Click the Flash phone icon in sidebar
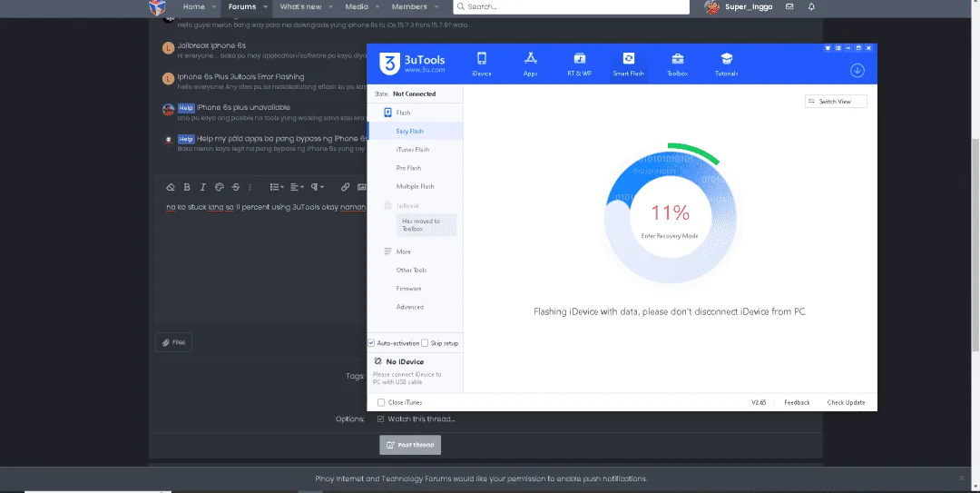The height and width of the screenshot is (493, 980). click(387, 113)
